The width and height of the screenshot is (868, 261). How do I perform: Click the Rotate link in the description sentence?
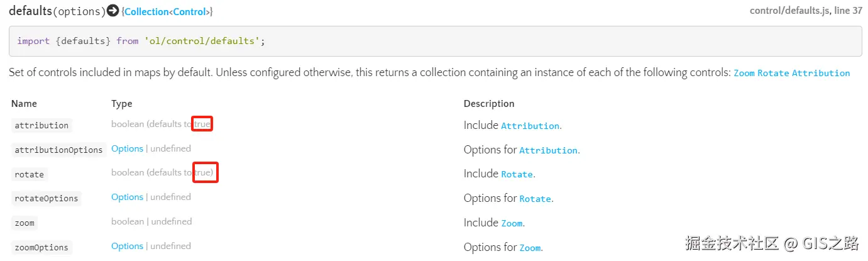[x=772, y=73]
